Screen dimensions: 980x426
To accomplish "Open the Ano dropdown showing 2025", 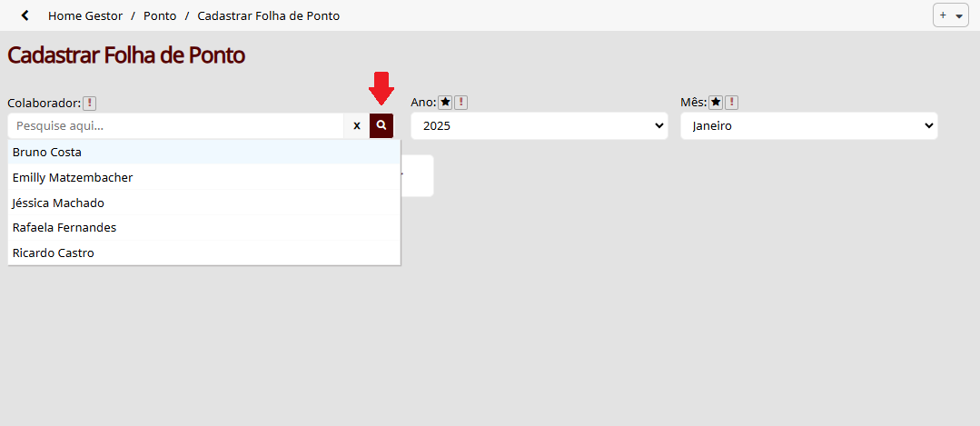I will [539, 125].
